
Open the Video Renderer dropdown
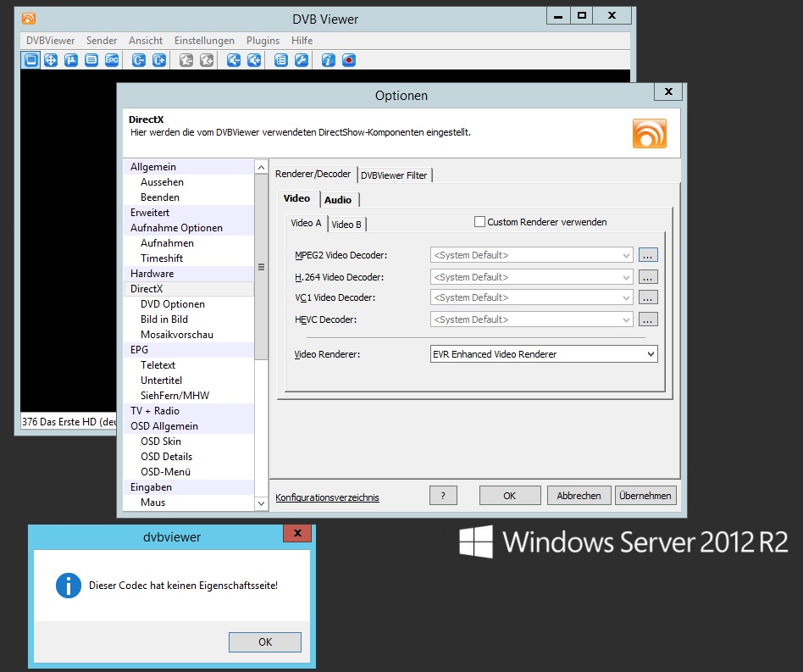pyautogui.click(x=544, y=354)
